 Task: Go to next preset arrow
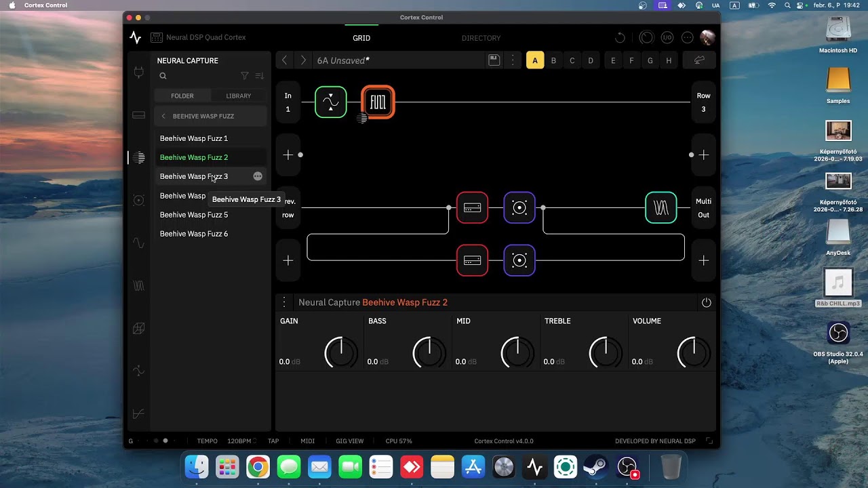pos(303,60)
